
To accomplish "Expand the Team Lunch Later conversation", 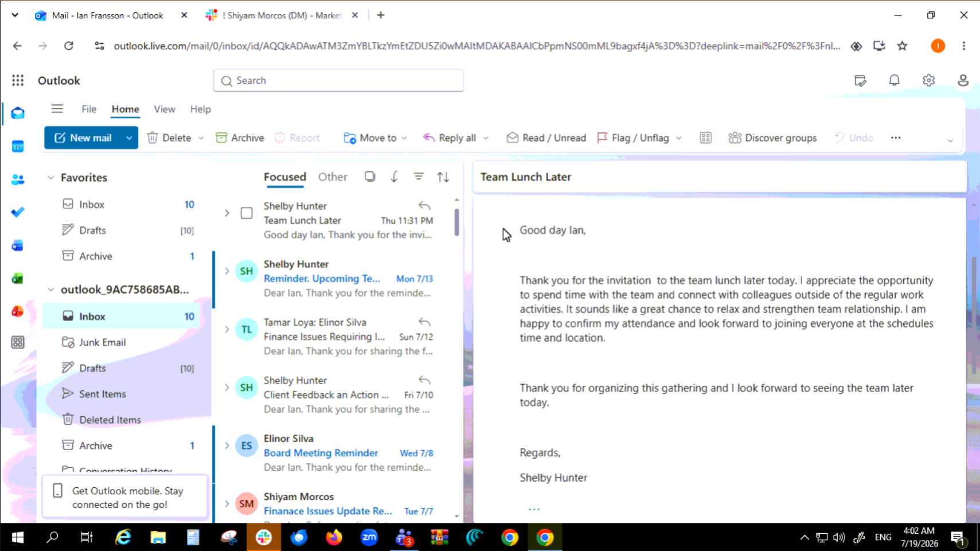I will click(227, 213).
